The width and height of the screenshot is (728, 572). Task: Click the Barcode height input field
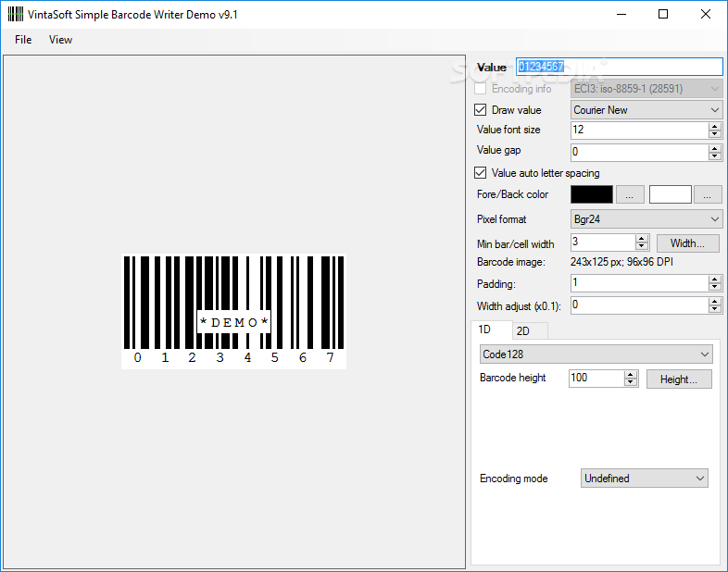597,379
